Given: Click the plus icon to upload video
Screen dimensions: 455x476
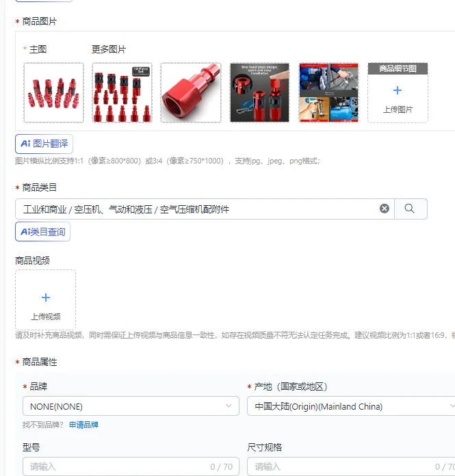Looking at the screenshot, I should tap(46, 297).
